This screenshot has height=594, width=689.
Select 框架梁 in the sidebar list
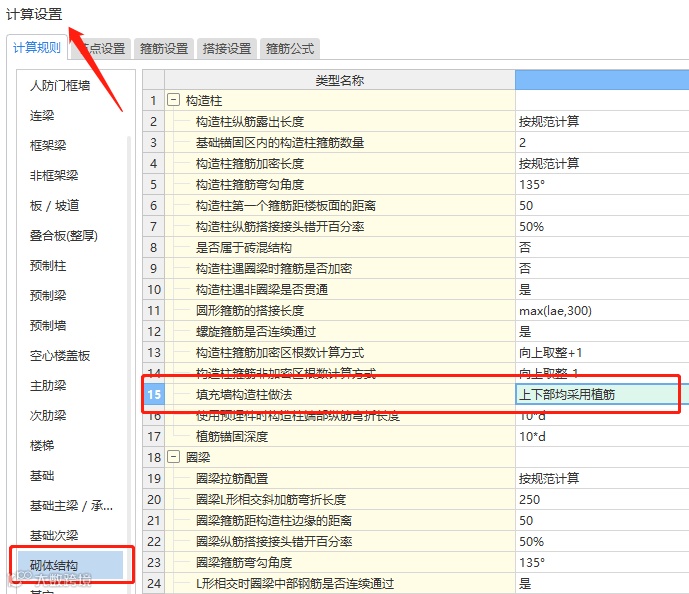(48, 145)
